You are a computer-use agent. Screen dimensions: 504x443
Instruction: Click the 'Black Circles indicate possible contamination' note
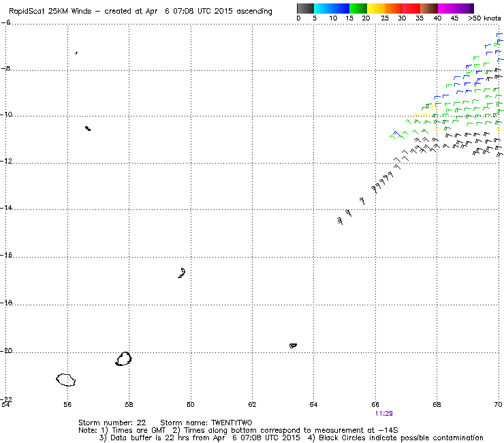[x=401, y=438]
